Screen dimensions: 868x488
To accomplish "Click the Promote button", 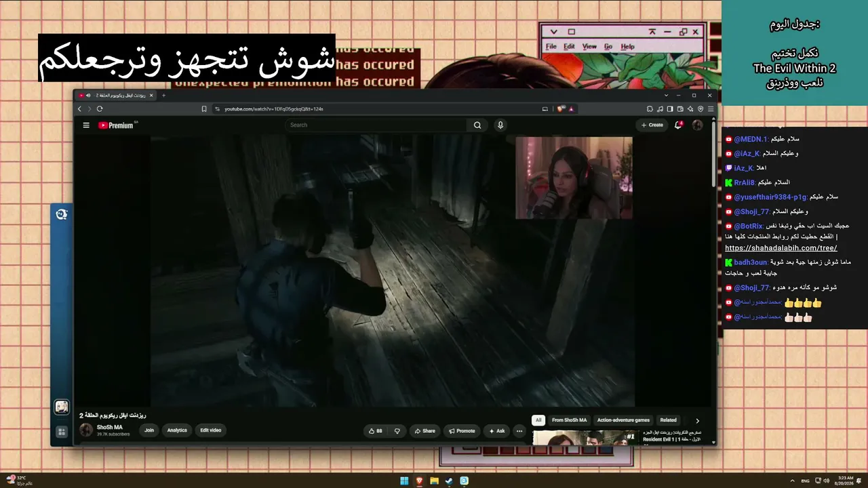I will [462, 431].
